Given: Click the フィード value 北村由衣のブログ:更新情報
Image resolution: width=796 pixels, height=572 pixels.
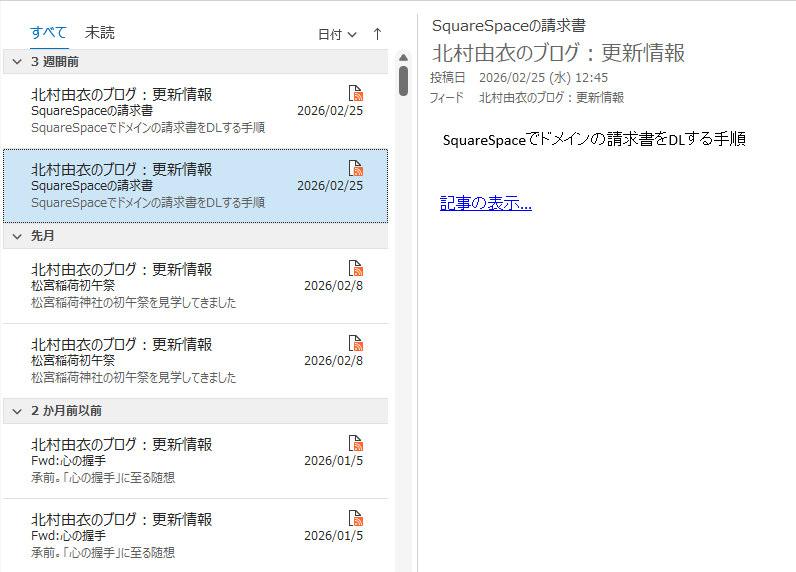Looking at the screenshot, I should pyautogui.click(x=551, y=97).
